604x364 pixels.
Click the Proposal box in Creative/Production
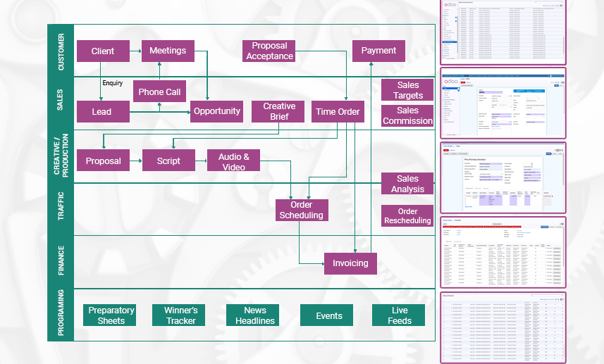click(x=103, y=161)
